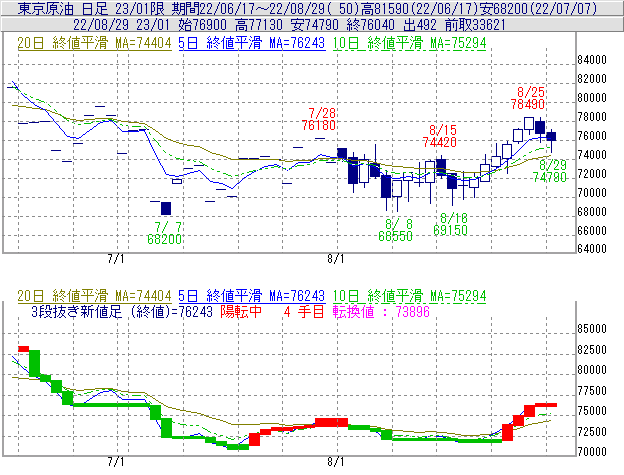Viewport: 624px width, 475px height.
Task: Click the 期間22/06/17～22/08/29 period text
Action: point(266,8)
